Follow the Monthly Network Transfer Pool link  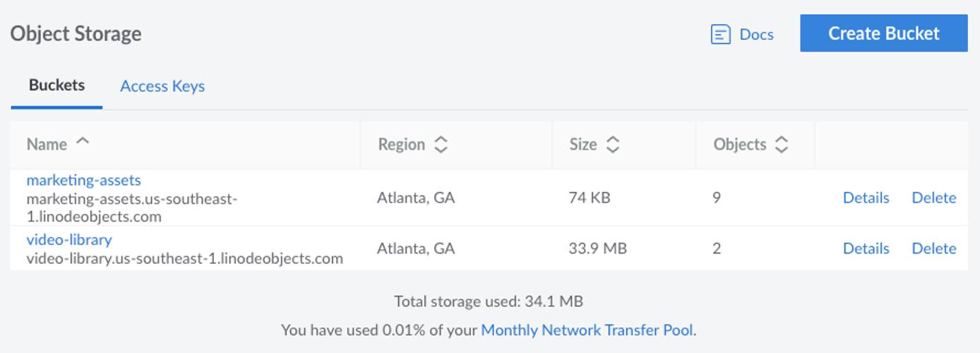pyautogui.click(x=587, y=330)
